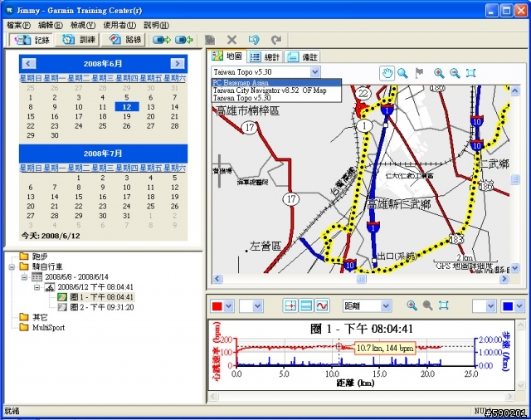Click the undo arrow toolbar icon
Screen dimensions: 531x420
[254, 40]
